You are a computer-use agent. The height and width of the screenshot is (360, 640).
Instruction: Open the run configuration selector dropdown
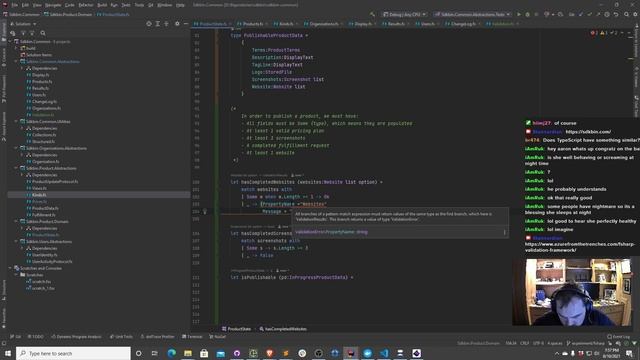[472, 14]
